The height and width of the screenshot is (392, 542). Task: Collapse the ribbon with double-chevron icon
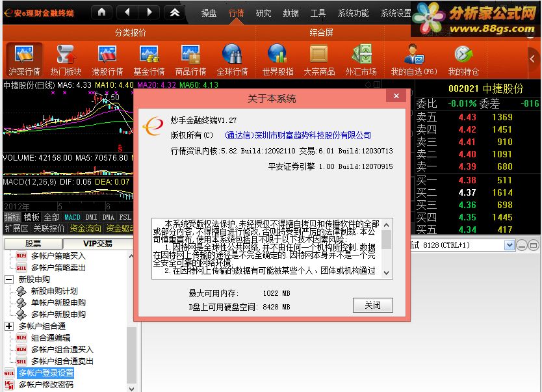[175, 12]
